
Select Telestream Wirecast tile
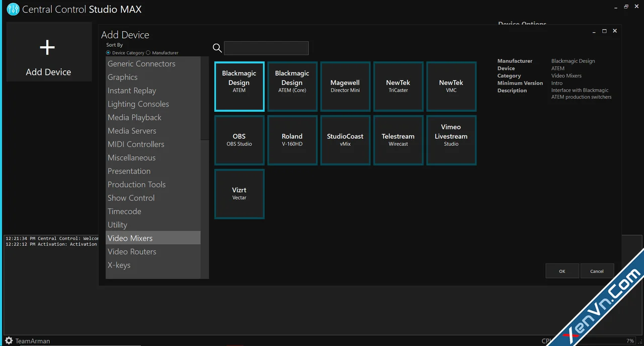(398, 140)
